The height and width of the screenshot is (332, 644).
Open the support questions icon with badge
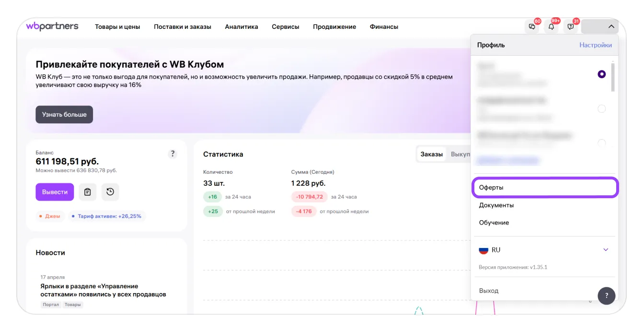point(570,27)
